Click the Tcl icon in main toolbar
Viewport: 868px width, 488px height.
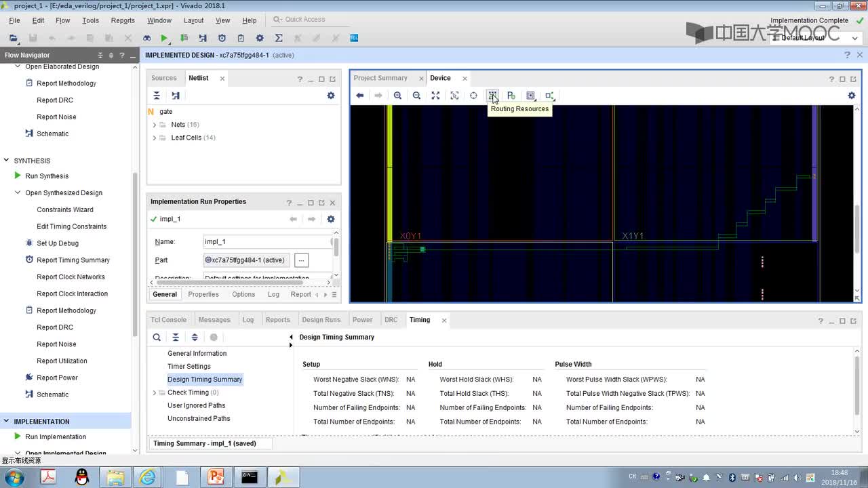pos(354,38)
